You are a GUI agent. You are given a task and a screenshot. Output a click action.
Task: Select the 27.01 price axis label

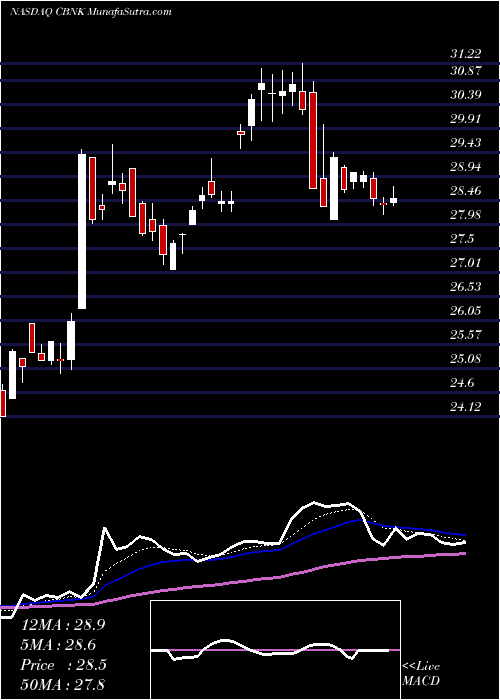466,262
